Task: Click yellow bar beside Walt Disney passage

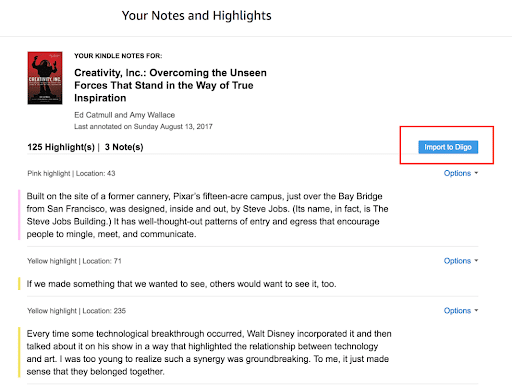Action: tap(19, 352)
